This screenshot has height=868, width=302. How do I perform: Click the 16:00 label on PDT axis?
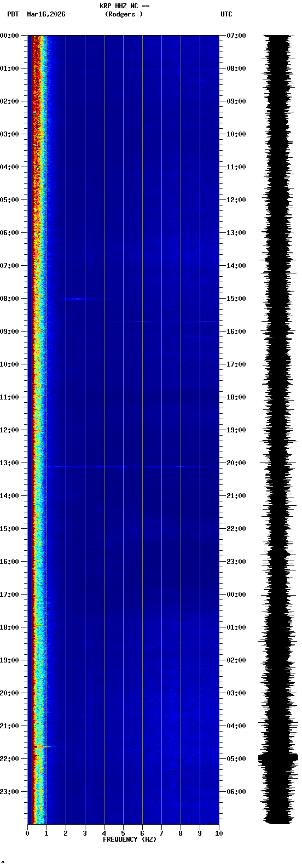coord(9,562)
